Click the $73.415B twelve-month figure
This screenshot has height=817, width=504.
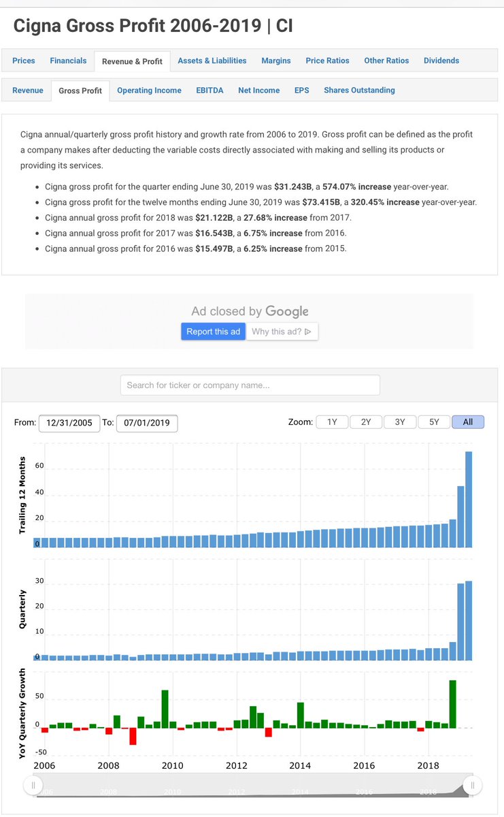click(x=321, y=202)
